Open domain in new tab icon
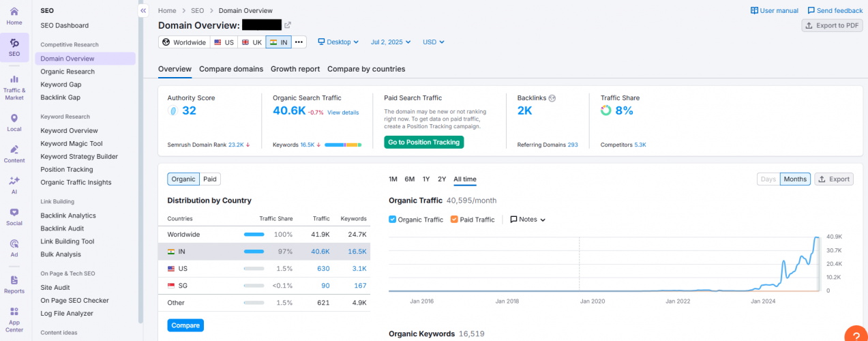Image resolution: width=868 pixels, height=341 pixels. coord(288,25)
